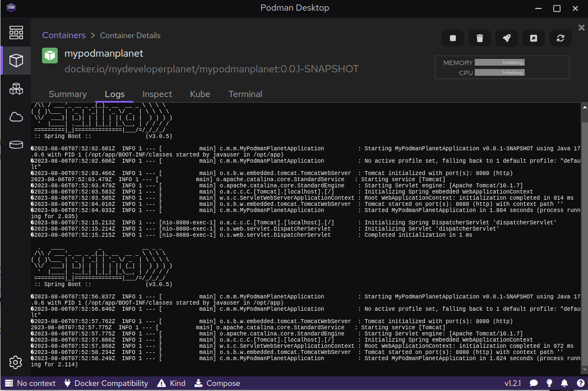Image resolution: width=588 pixels, height=391 pixels.
Task: Open the Dashboard from the sidebar
Action: tap(16, 33)
